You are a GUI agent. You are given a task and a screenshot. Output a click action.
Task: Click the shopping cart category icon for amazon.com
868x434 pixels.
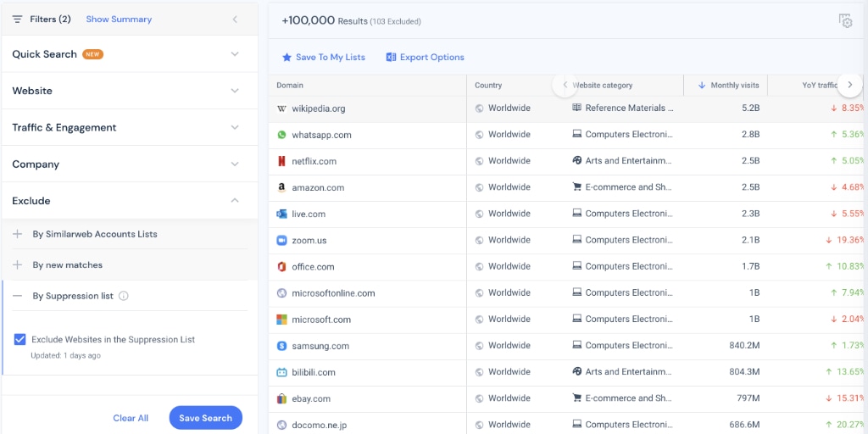pyautogui.click(x=576, y=187)
